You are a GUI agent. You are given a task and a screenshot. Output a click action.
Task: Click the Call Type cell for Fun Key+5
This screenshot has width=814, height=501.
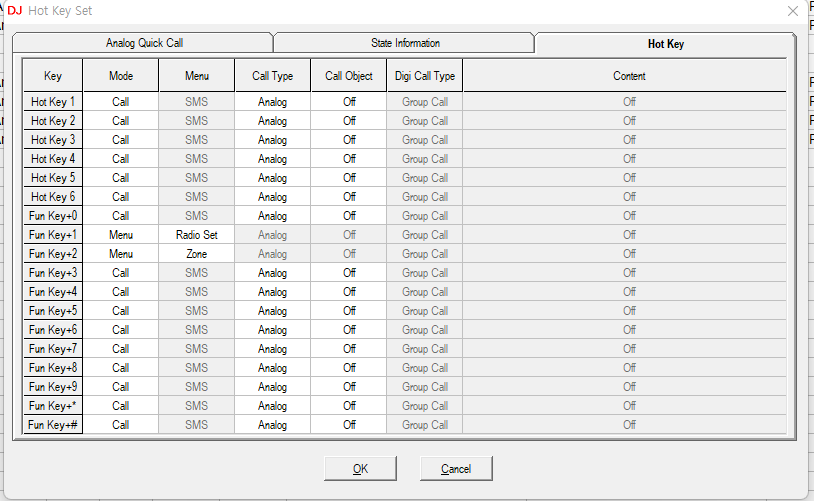[273, 311]
